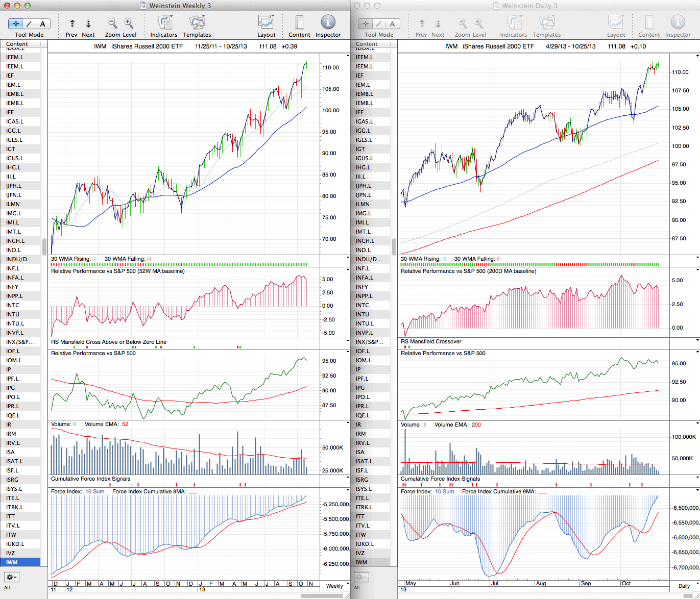Open the gear menu below Weekly symbol list
Image resolution: width=700 pixels, height=599 pixels.
coord(11,577)
